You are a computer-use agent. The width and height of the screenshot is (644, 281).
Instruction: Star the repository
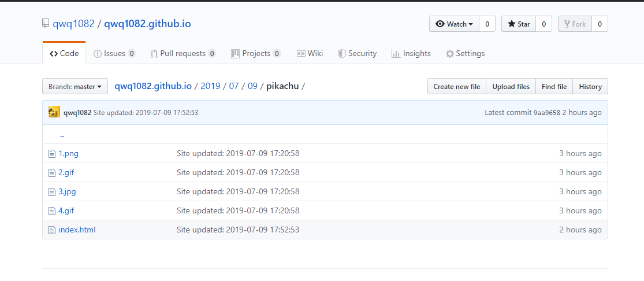(x=518, y=24)
